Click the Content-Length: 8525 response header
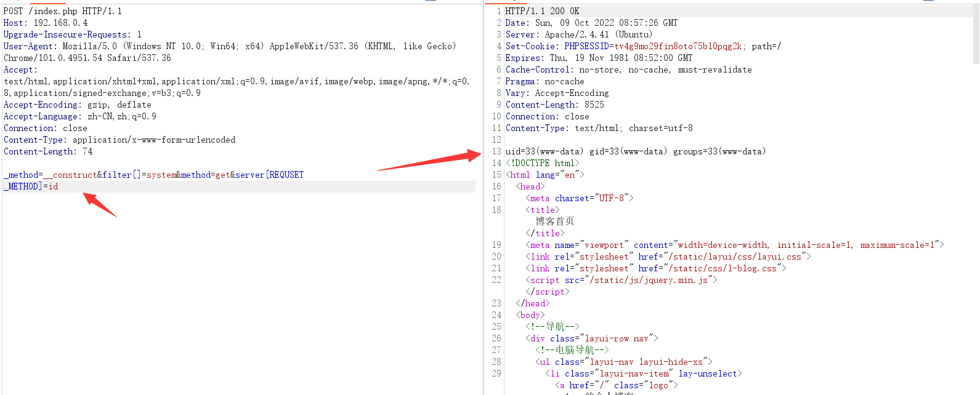The height and width of the screenshot is (395, 980). click(554, 105)
